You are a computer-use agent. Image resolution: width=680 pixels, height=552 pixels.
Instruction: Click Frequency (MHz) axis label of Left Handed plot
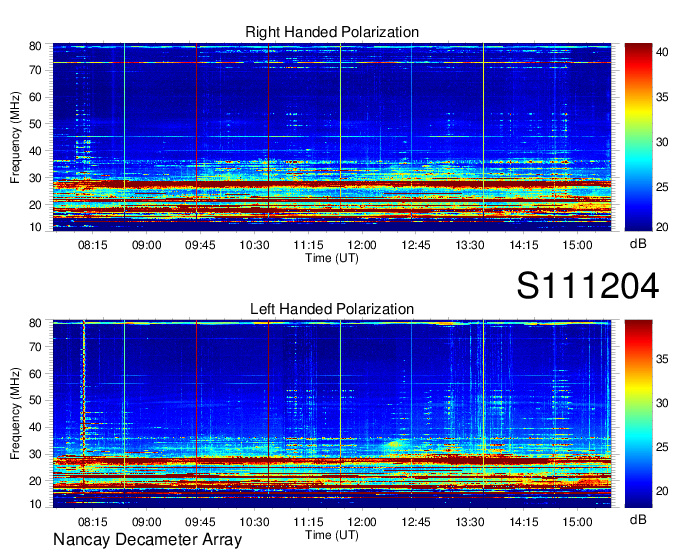click(x=15, y=414)
